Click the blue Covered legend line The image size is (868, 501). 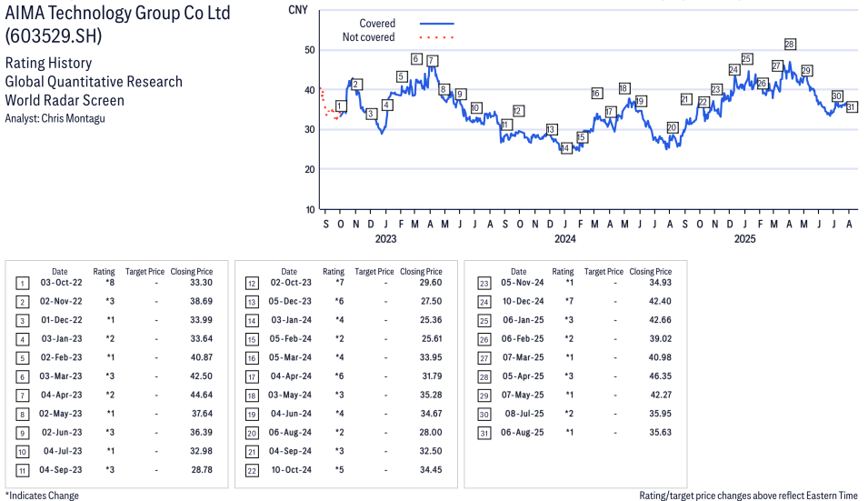[x=437, y=24]
